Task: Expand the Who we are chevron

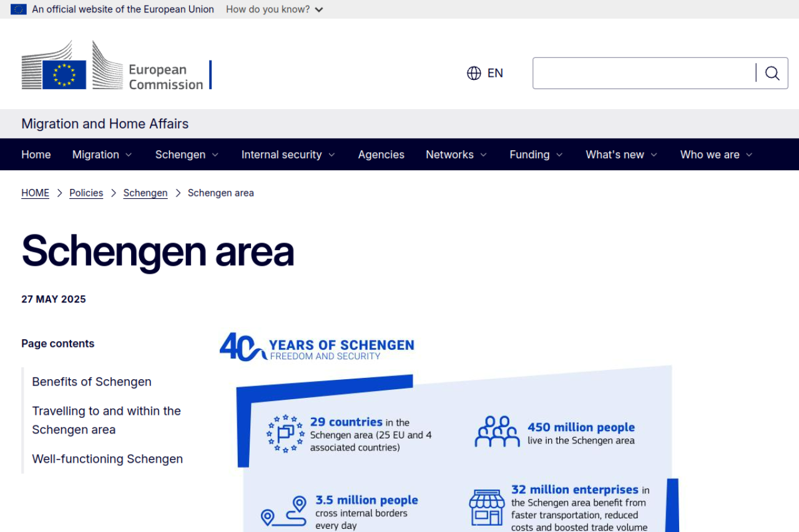Action: [x=749, y=155]
